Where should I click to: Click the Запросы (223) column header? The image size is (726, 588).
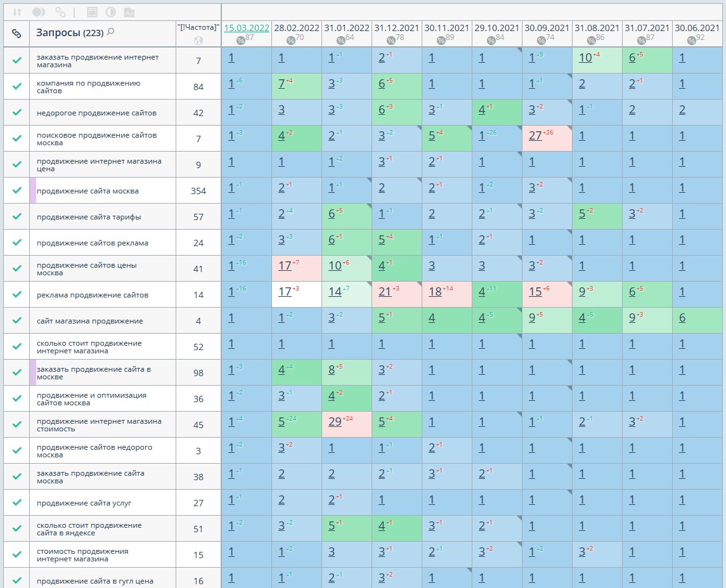[69, 33]
